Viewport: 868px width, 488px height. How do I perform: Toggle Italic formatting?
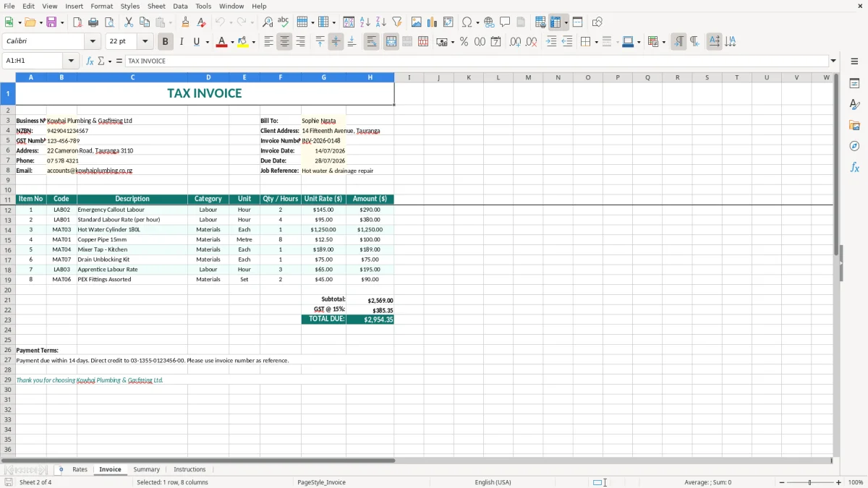coord(182,42)
